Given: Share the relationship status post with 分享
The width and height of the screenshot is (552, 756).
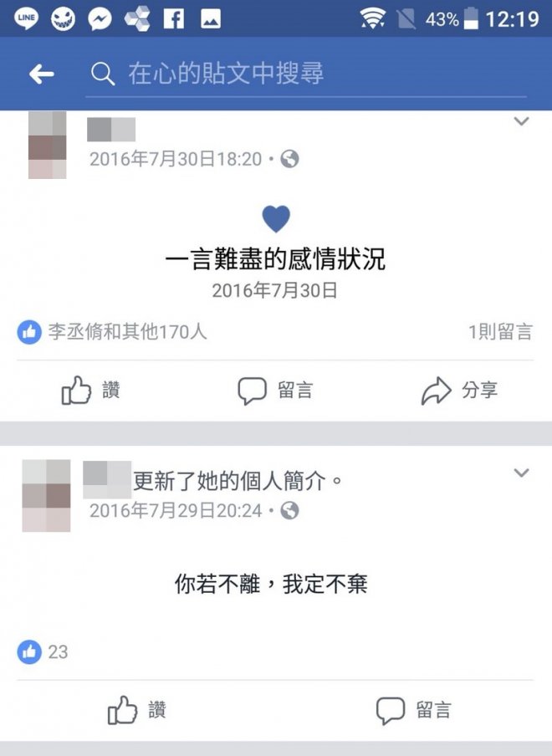Looking at the screenshot, I should [459, 390].
